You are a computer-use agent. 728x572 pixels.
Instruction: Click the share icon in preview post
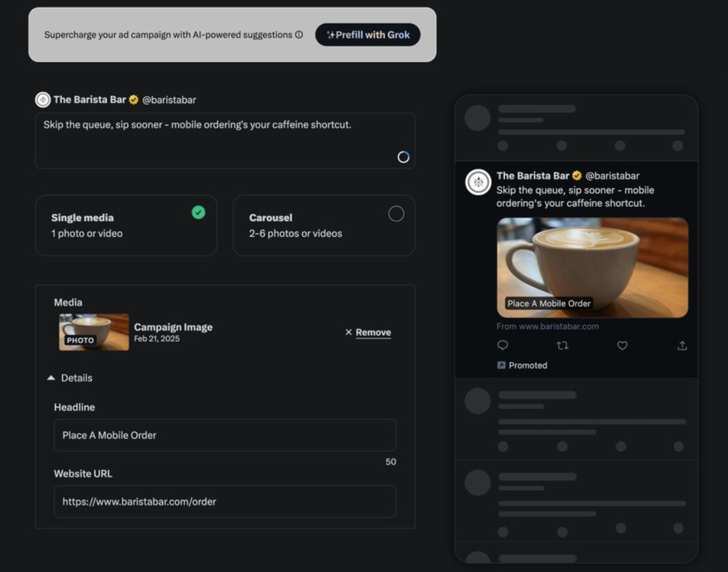pyautogui.click(x=682, y=345)
